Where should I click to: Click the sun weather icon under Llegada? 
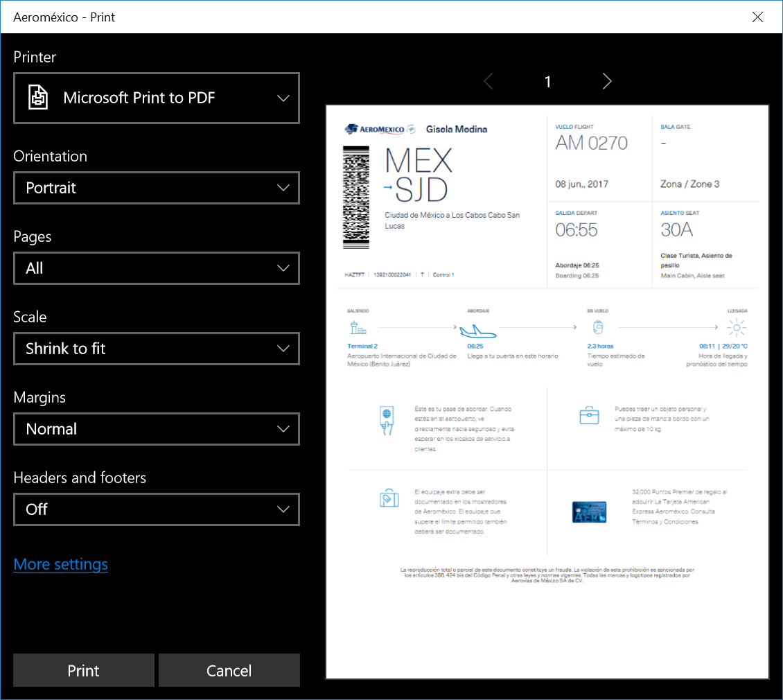(x=737, y=328)
